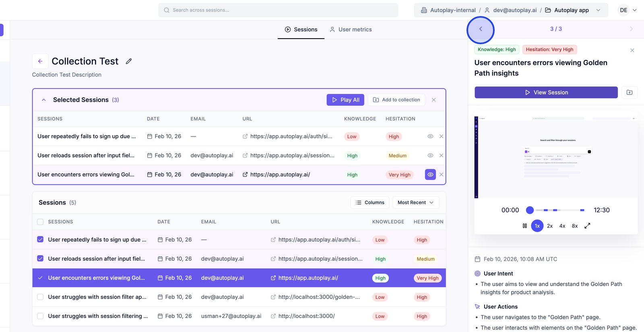Image resolution: width=644 pixels, height=332 pixels.
Task: Close the session details panel
Action: click(x=632, y=50)
